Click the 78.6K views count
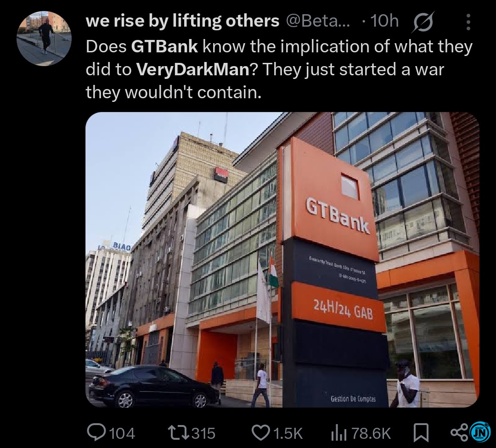 point(371,433)
